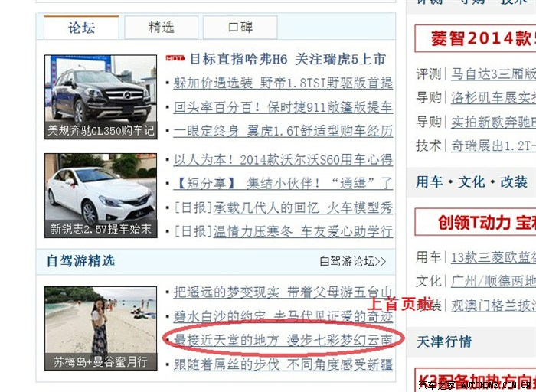This screenshot has width=536, height=392.
Task: Open 跟随着屌丝的步伐 新疆 link
Action: pyautogui.click(x=283, y=364)
